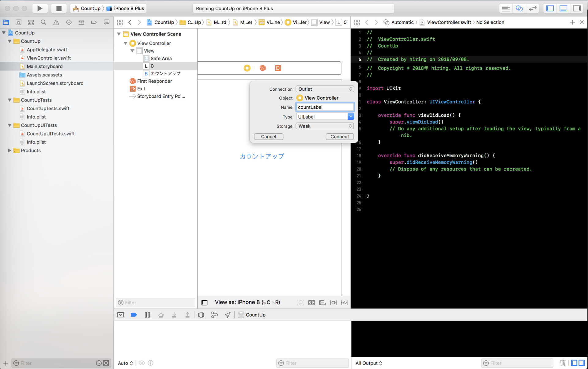Viewport: 588px width, 369px height.
Task: Click the Connect button in popup
Action: pyautogui.click(x=340, y=137)
